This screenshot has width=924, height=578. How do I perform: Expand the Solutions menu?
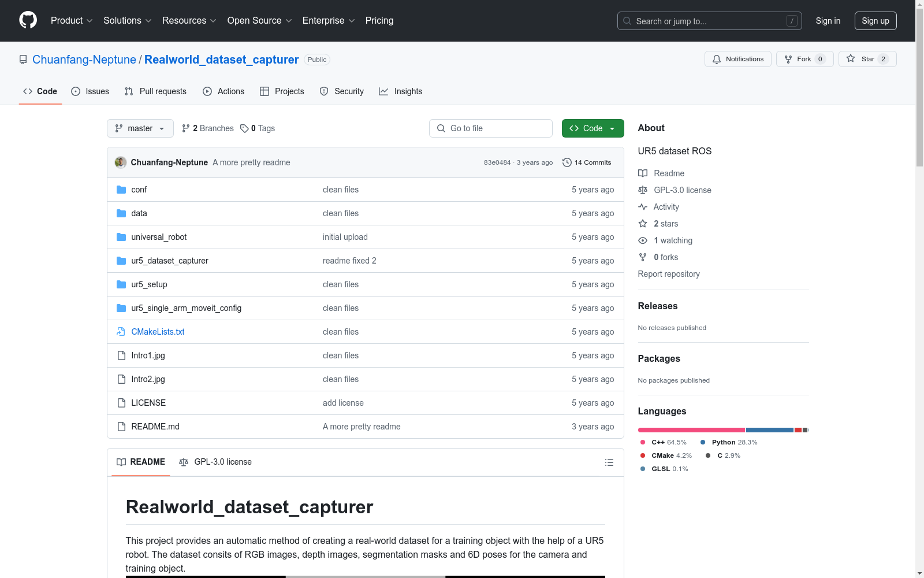tap(128, 20)
